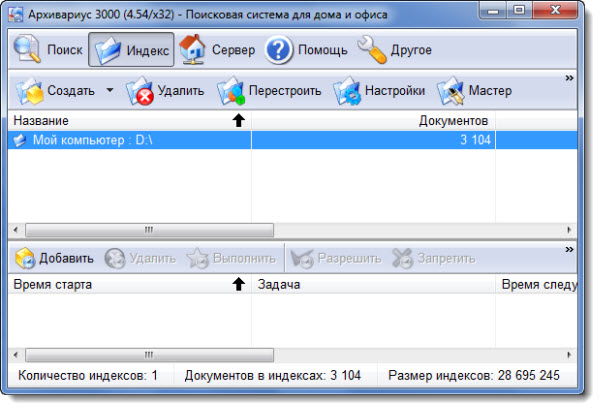
Task: Rebuild the index with Перестроить
Action: [270, 91]
